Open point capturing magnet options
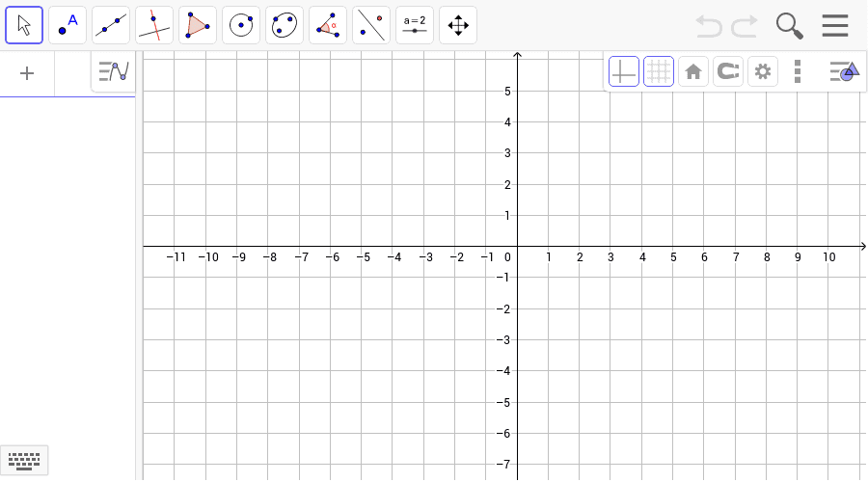 728,71
